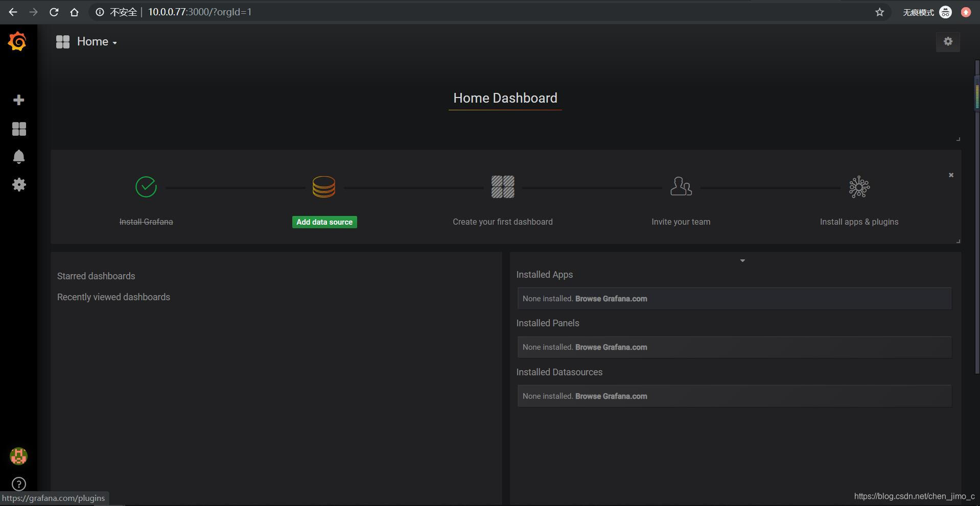This screenshot has height=506, width=980.
Task: Click the Grafana logo in sidebar
Action: pos(18,41)
